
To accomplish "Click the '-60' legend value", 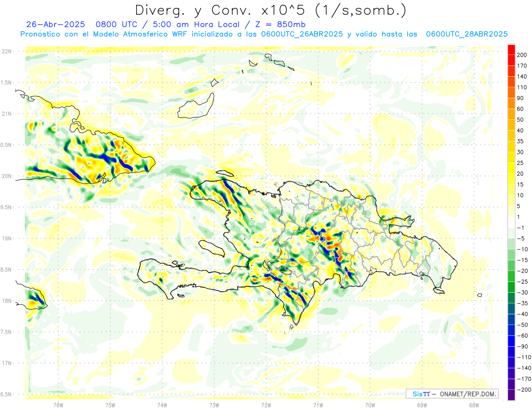I will pyautogui.click(x=522, y=336).
